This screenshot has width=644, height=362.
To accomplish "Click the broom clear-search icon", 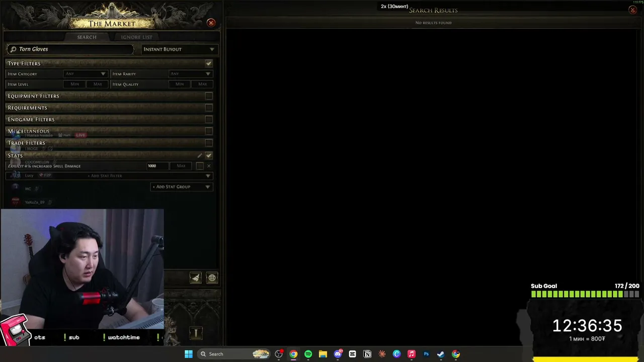I will (x=195, y=278).
